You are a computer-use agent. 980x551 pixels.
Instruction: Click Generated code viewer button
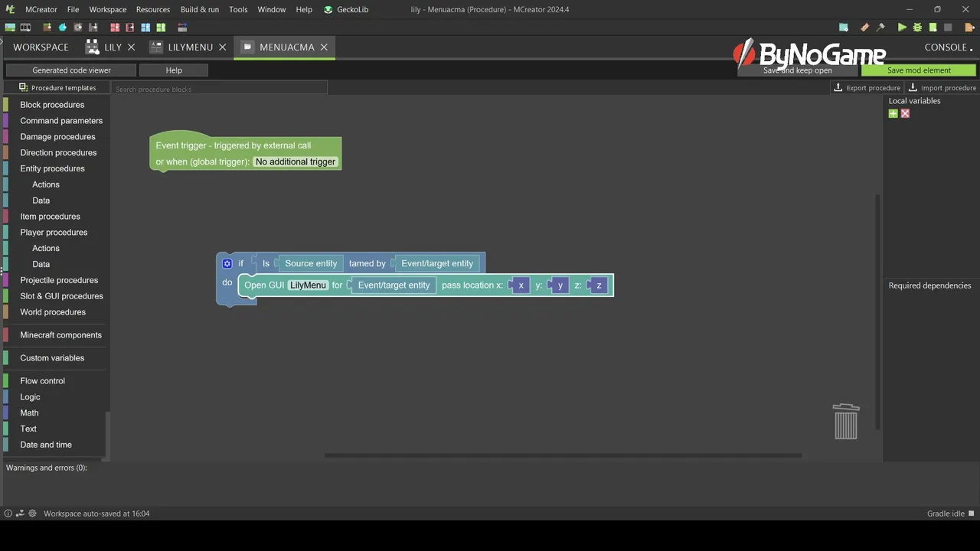pos(71,70)
